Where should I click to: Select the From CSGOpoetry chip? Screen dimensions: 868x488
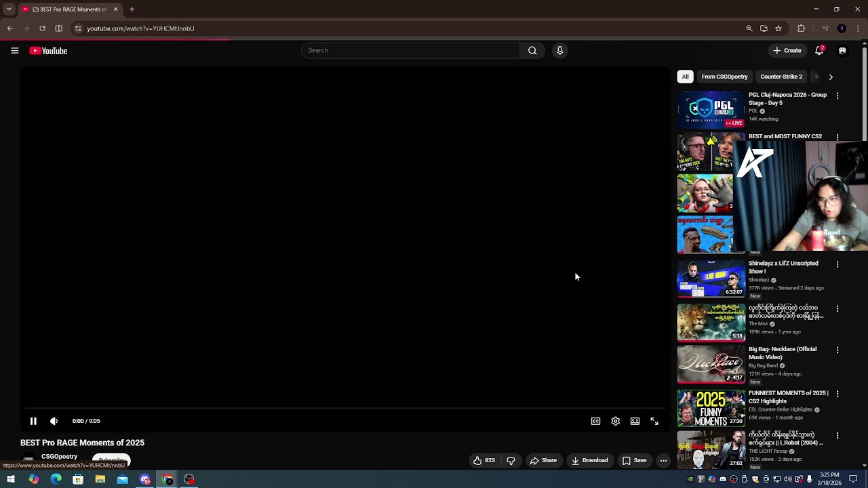[x=724, y=77]
